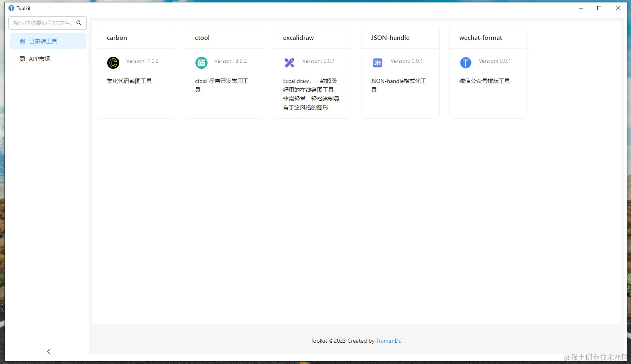
Task: Click the ctool green icon
Action: pyautogui.click(x=201, y=63)
